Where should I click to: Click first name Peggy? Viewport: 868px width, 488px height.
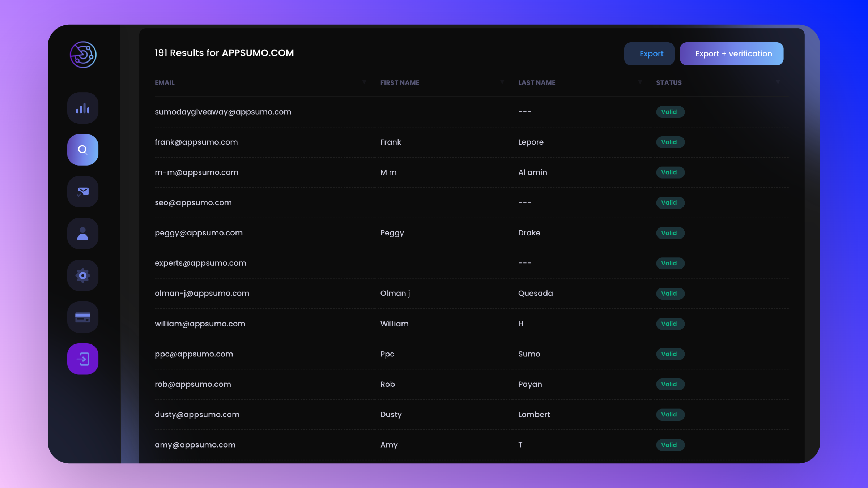tap(392, 233)
